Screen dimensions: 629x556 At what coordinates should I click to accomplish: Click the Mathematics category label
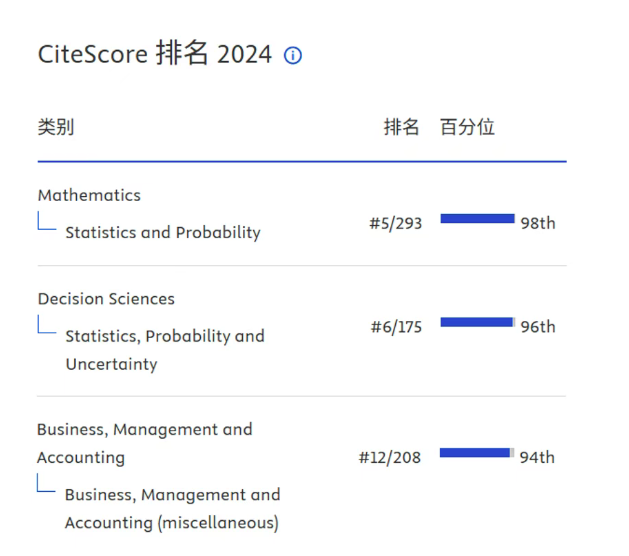(x=89, y=195)
